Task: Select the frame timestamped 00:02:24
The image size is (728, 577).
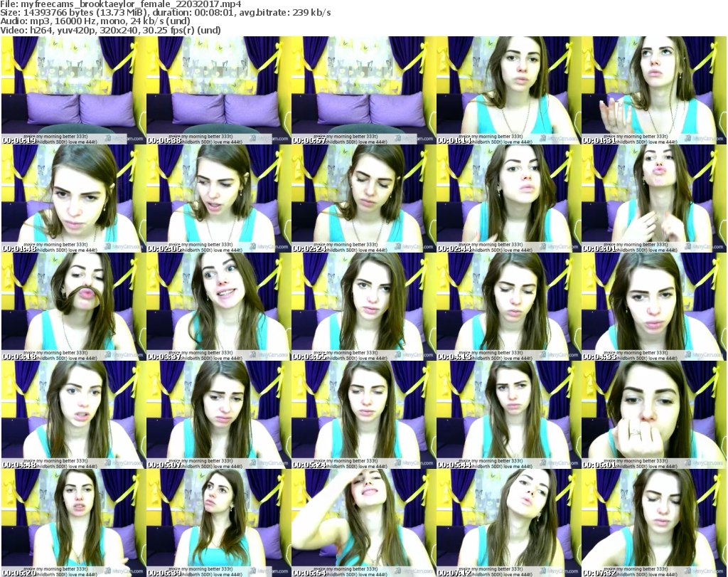Action: (x=363, y=198)
